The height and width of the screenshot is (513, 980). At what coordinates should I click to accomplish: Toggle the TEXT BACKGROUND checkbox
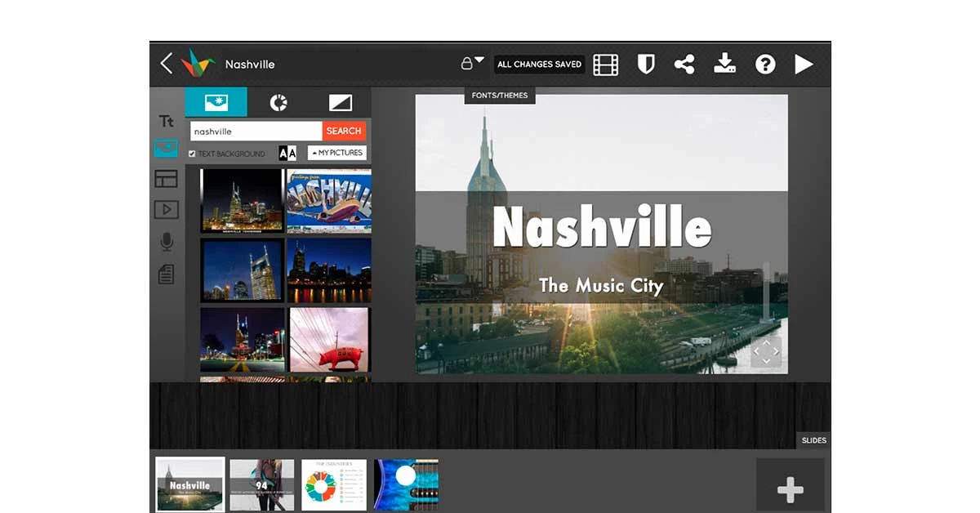pos(192,154)
